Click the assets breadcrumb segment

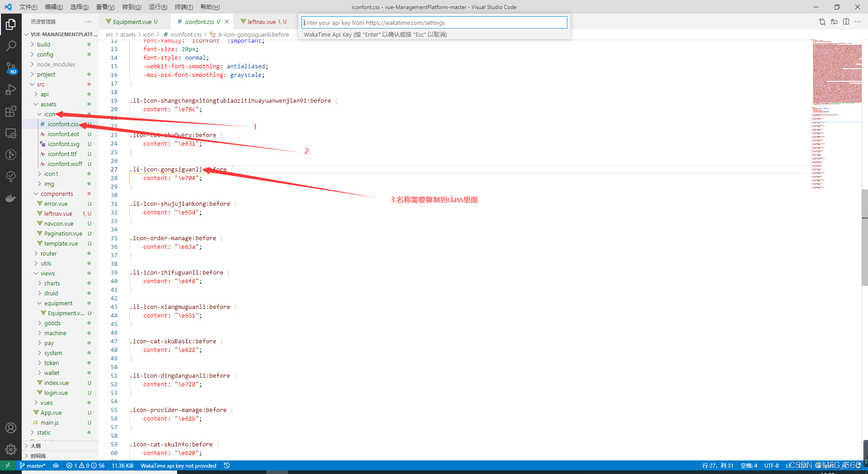coord(128,34)
